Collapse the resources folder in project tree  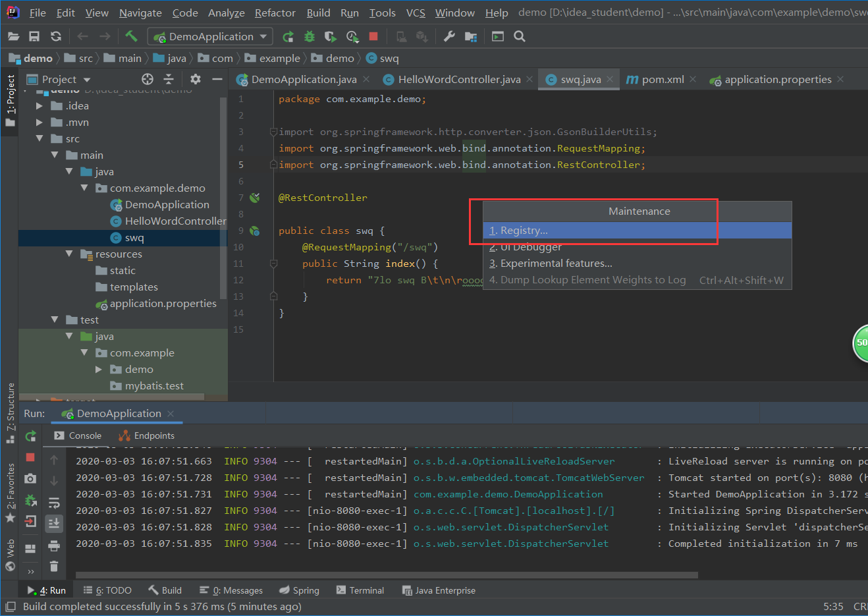pyautogui.click(x=69, y=254)
